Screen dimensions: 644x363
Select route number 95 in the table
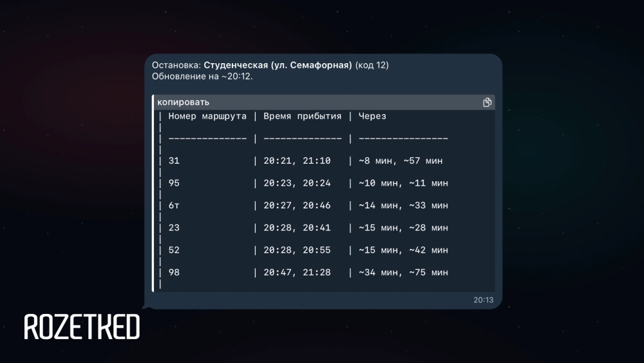pos(174,183)
